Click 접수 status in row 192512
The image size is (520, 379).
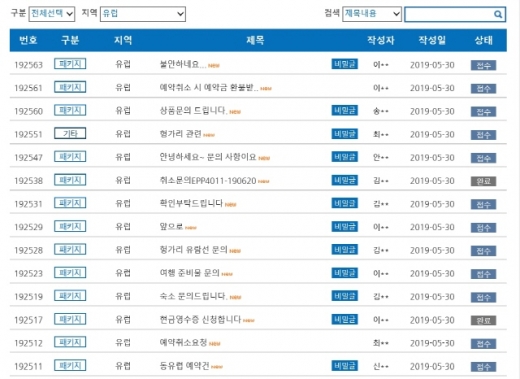point(483,343)
